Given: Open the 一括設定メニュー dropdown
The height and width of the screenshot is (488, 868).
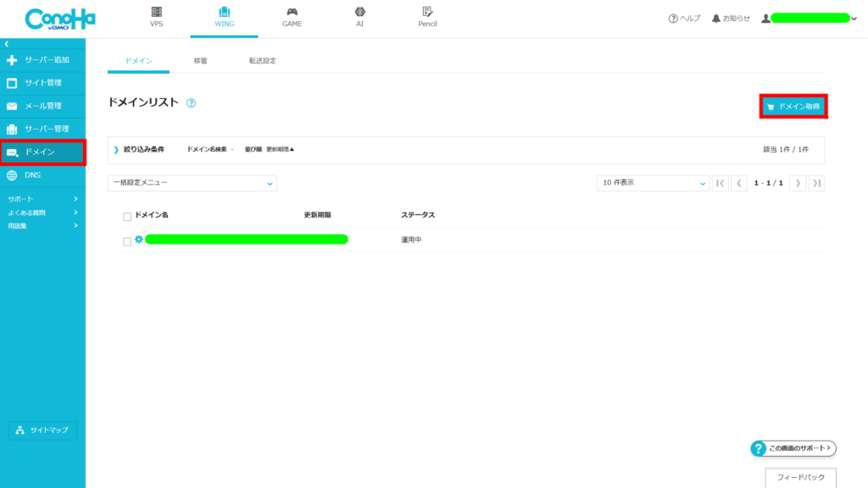Looking at the screenshot, I should pyautogui.click(x=192, y=183).
